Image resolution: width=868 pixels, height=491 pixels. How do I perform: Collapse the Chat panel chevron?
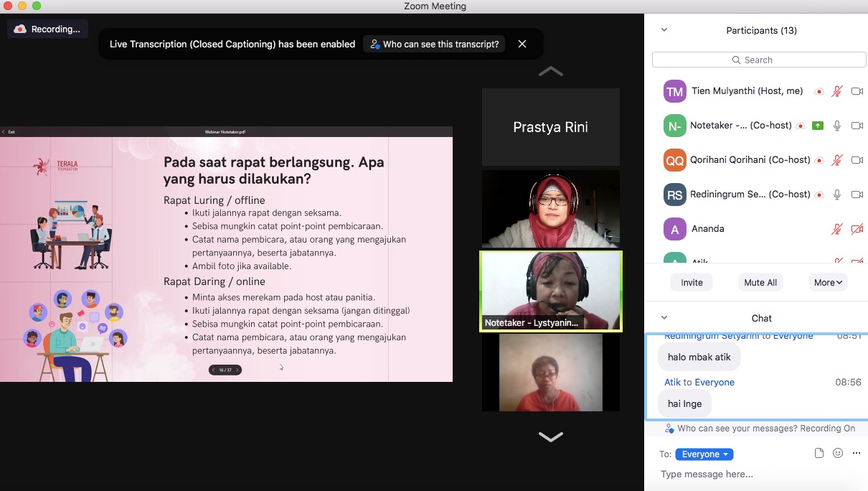tap(664, 318)
